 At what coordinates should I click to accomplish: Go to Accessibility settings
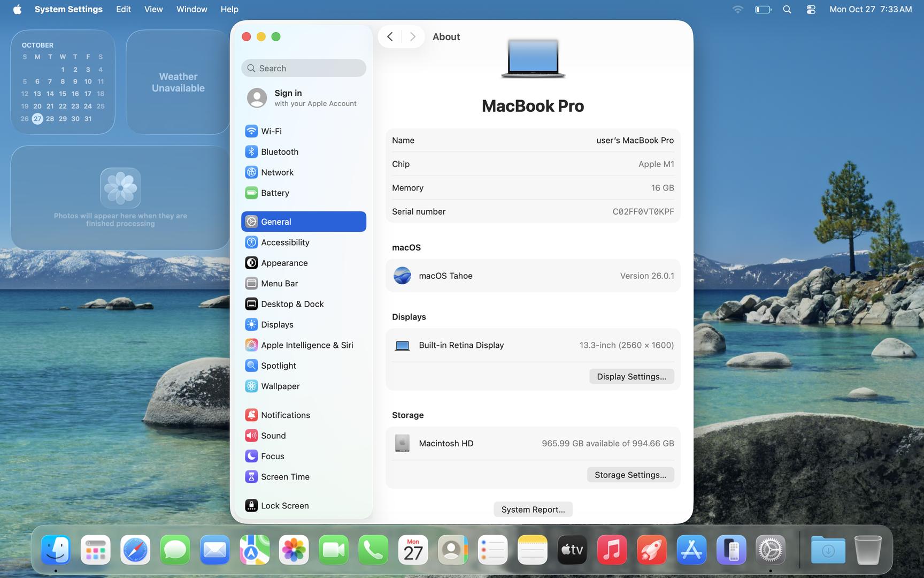284,242
